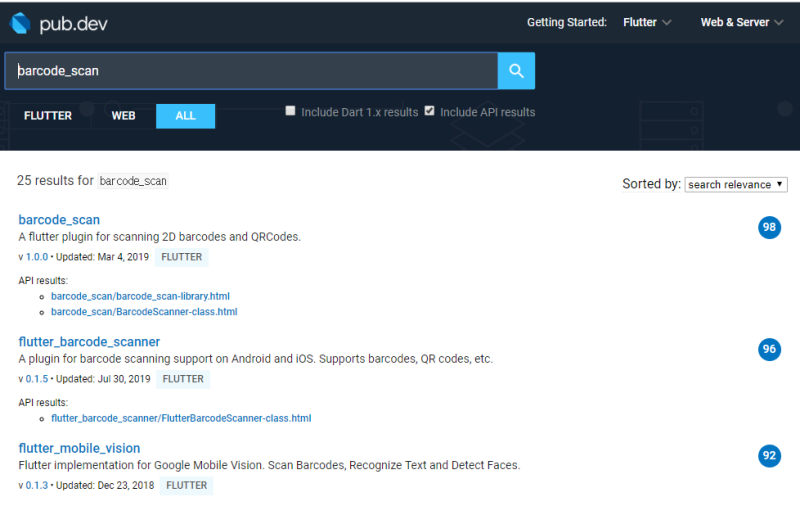The height and width of the screenshot is (515, 800).
Task: Click the Google Mobile Vision description text
Action: pos(269,465)
